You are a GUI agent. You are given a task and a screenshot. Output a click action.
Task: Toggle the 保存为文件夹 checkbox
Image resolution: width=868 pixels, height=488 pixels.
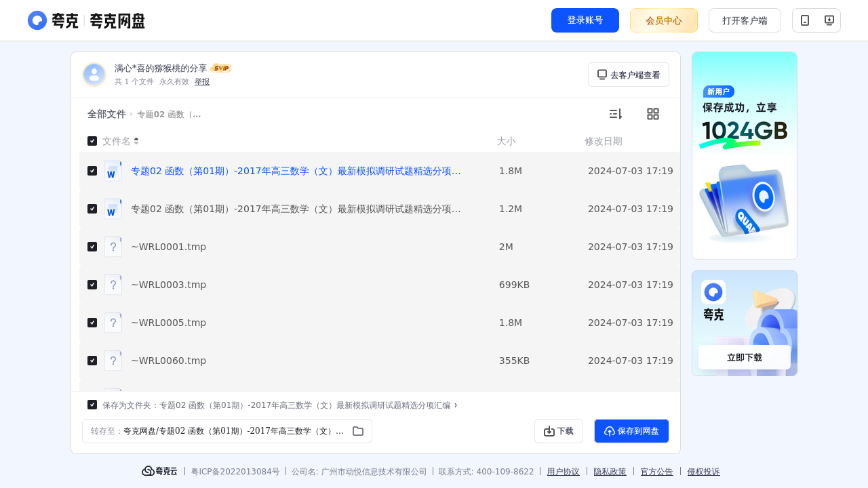pos(92,405)
